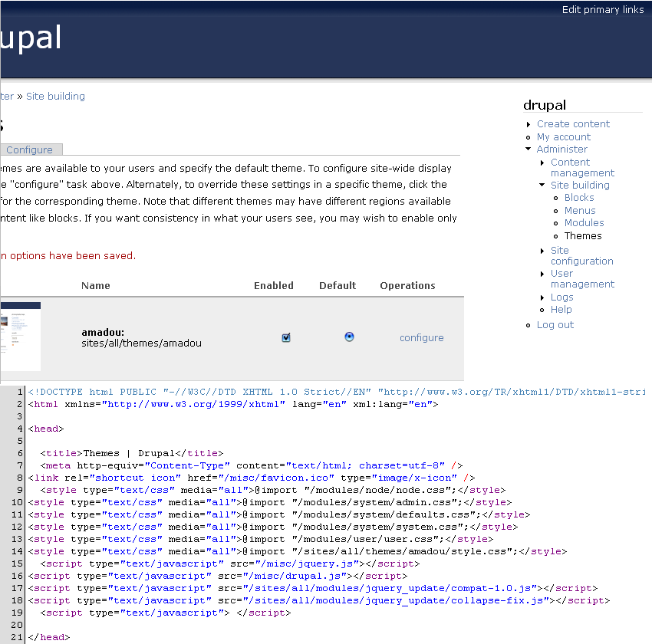
Task: Click the meta Content-Type source line
Action: click(x=252, y=466)
